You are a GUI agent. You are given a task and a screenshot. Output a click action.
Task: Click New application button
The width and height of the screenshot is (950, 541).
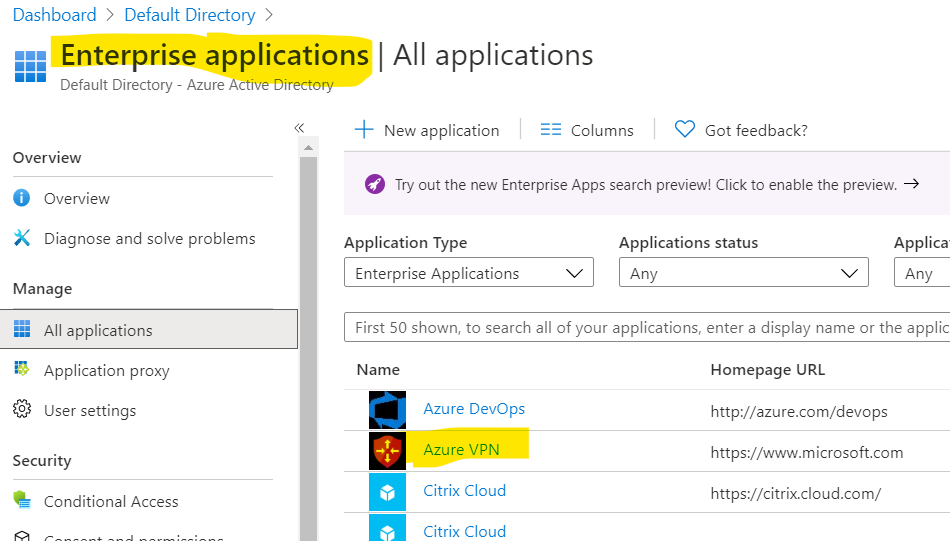coord(427,130)
